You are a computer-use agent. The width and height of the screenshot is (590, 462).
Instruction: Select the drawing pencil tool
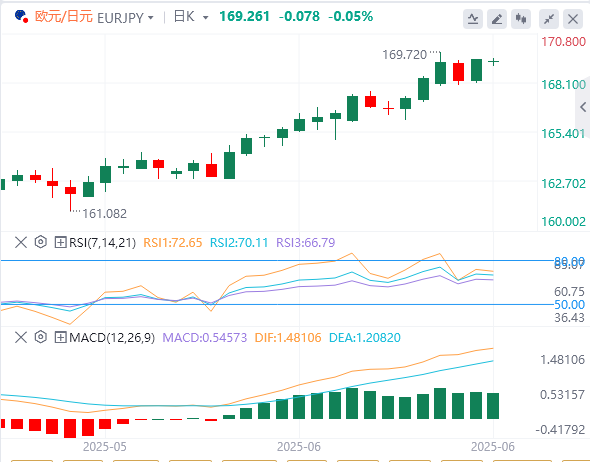click(x=497, y=18)
